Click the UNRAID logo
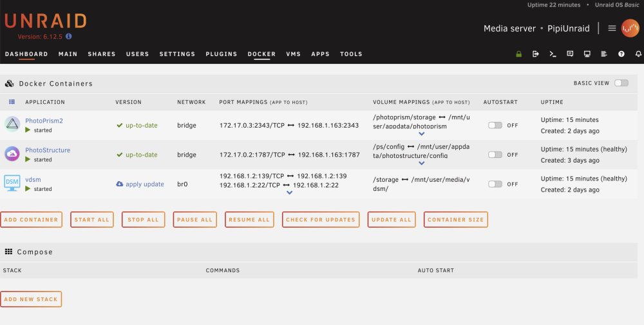The image size is (644, 325). tap(46, 21)
